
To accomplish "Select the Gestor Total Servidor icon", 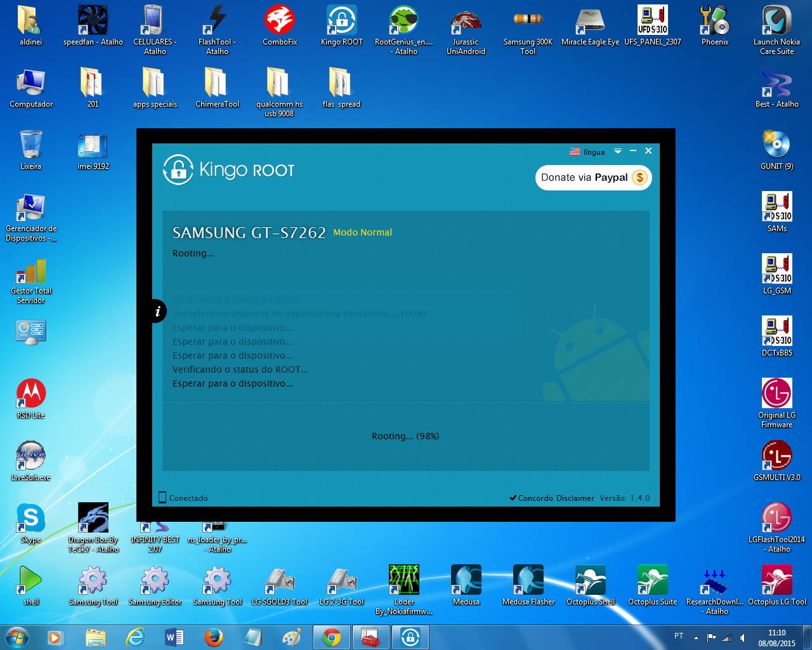I will (31, 281).
